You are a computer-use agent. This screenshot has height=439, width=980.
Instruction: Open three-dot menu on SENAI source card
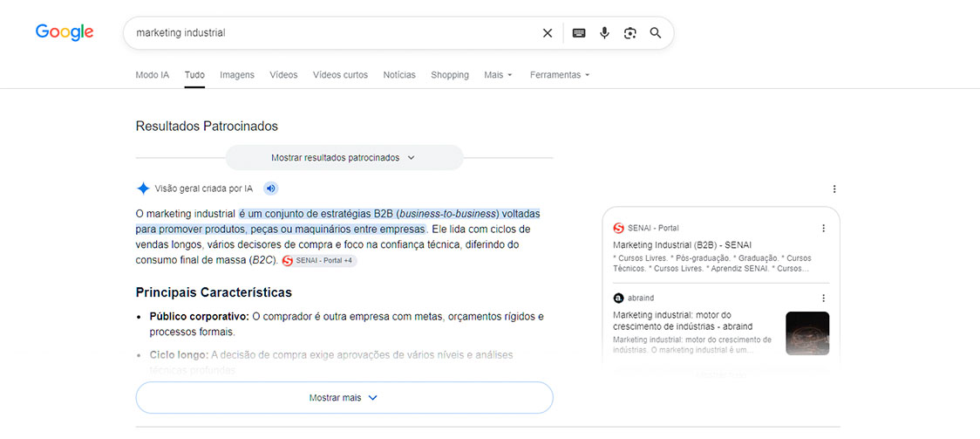tap(823, 229)
